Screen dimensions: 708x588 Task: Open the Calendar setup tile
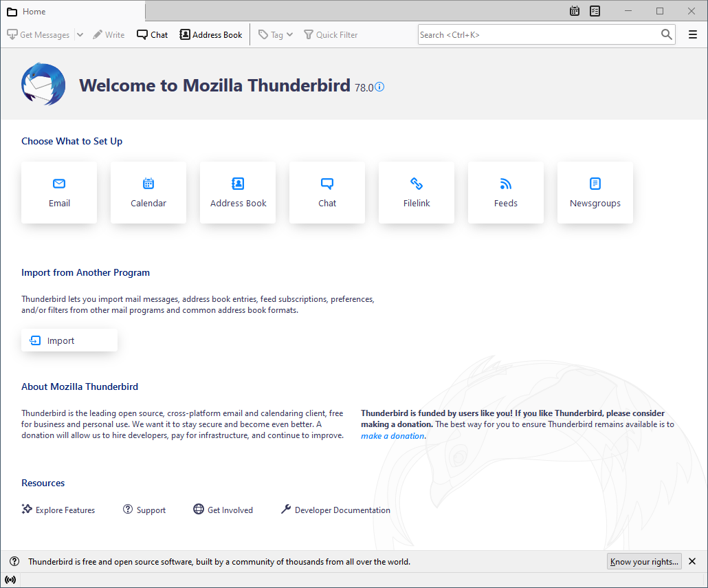click(x=148, y=193)
